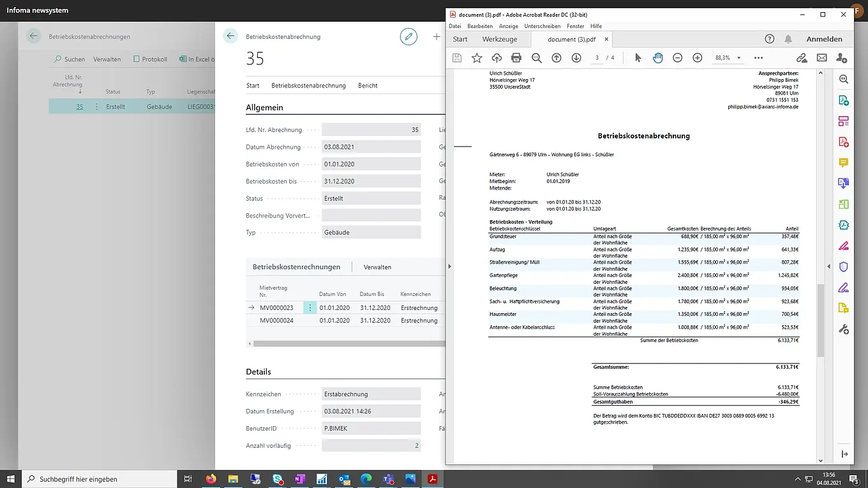Screen dimensions: 868x488
Task: Open the Anzeige menu in Acrobat
Action: tap(508, 26)
